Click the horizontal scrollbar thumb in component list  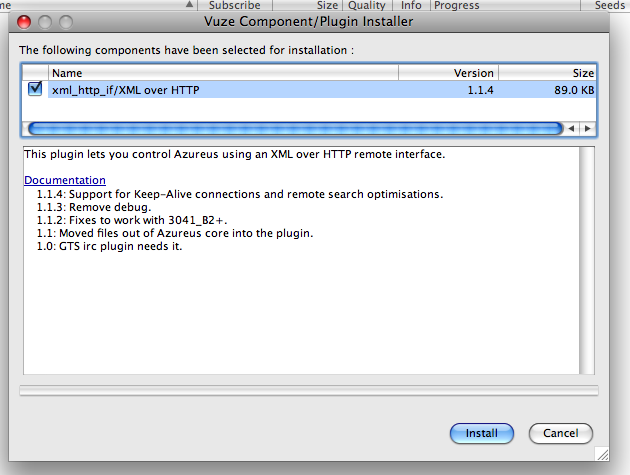(296, 129)
